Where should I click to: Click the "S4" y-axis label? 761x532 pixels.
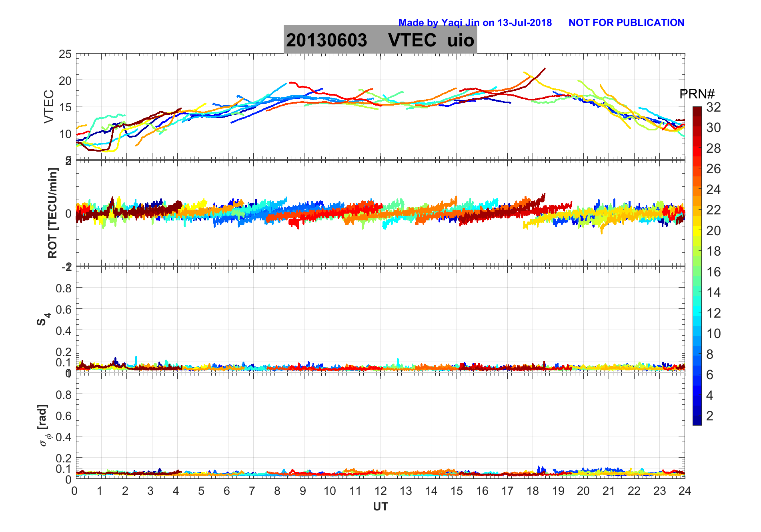(43, 319)
